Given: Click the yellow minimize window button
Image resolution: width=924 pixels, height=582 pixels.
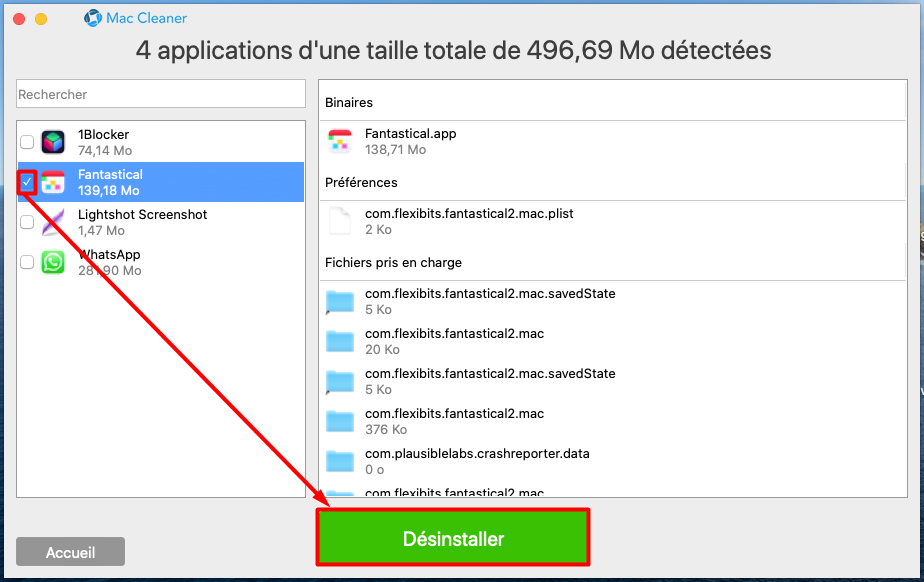Looking at the screenshot, I should pyautogui.click(x=41, y=19).
